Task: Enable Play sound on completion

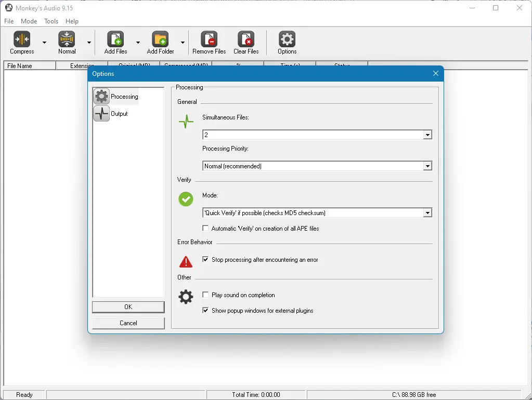Action: [x=205, y=295]
